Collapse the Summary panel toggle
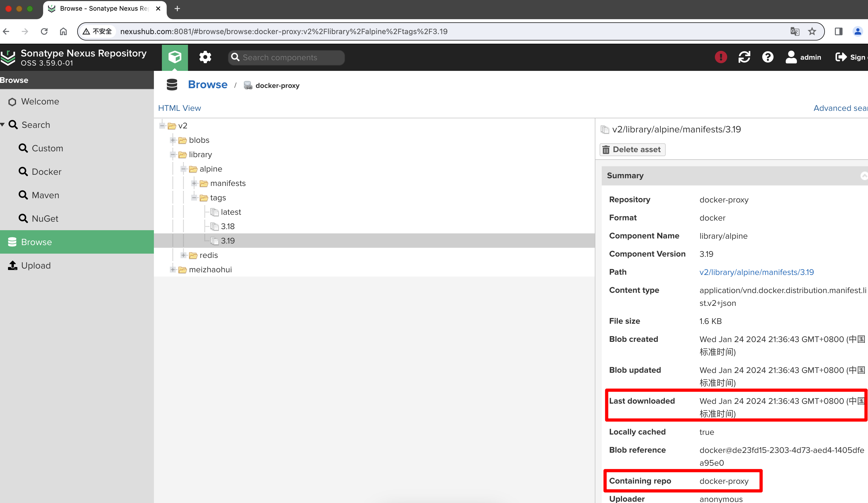Image resolution: width=868 pixels, height=503 pixels. click(864, 176)
